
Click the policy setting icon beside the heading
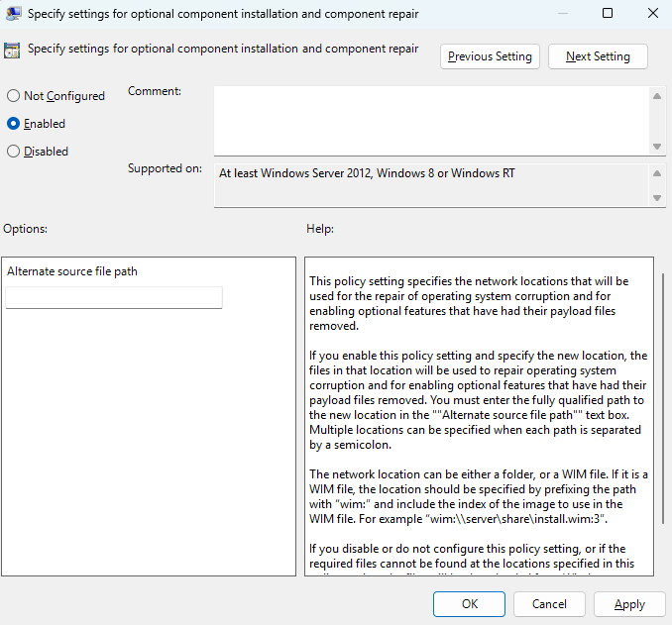tap(13, 50)
